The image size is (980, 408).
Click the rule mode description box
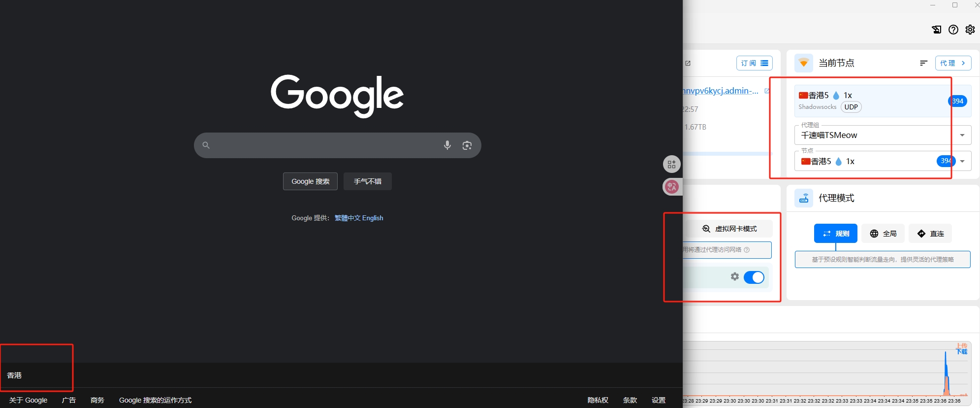point(883,259)
